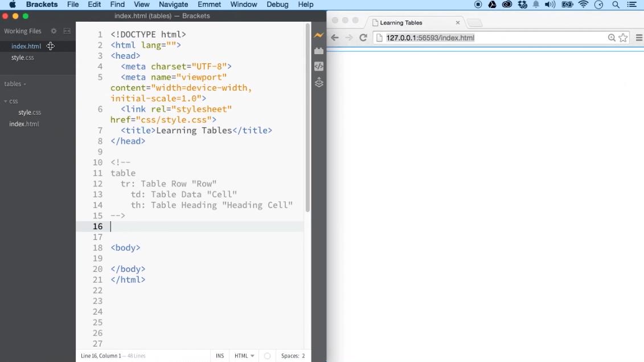Click the code snippet icon in the sidebar
The width and height of the screenshot is (644, 362).
318,66
